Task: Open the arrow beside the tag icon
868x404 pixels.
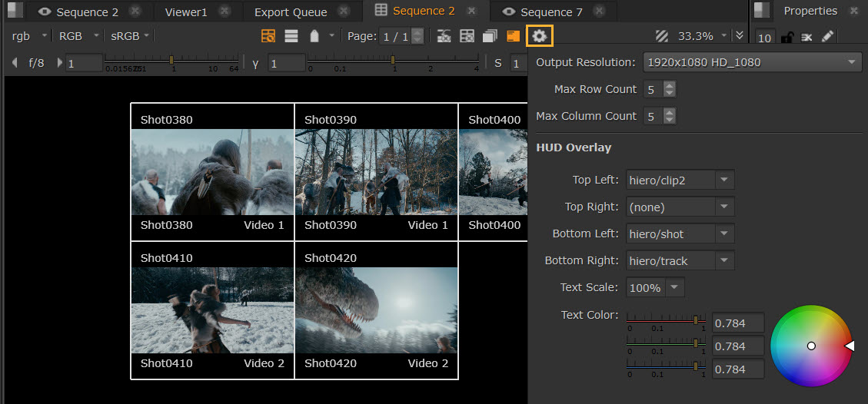Action: tap(331, 36)
